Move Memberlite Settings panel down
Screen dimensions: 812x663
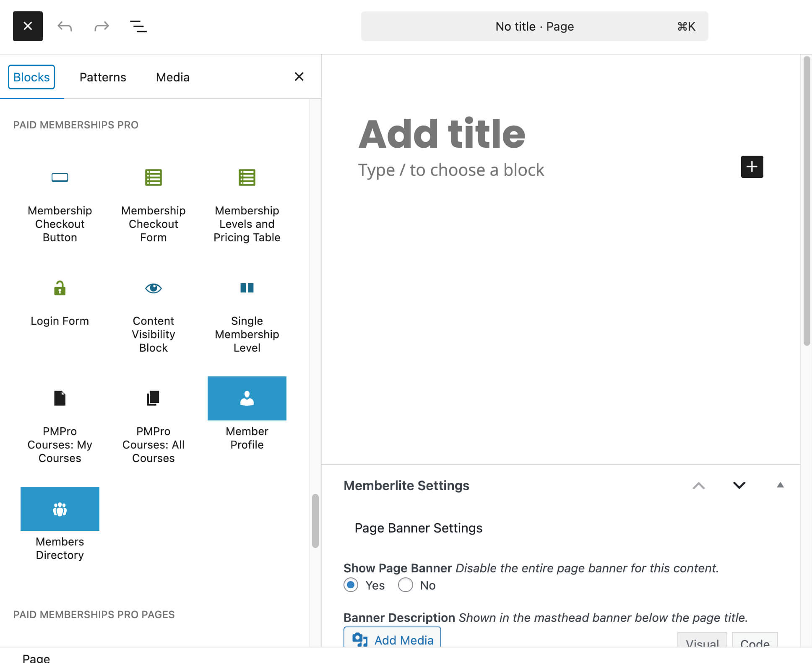739,486
